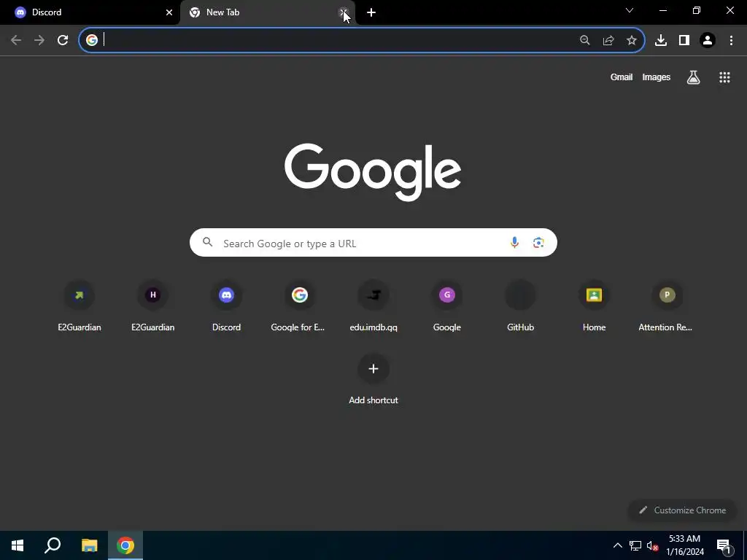Show hidden system tray icons
Screen dimensions: 747x560
[x=617, y=545]
